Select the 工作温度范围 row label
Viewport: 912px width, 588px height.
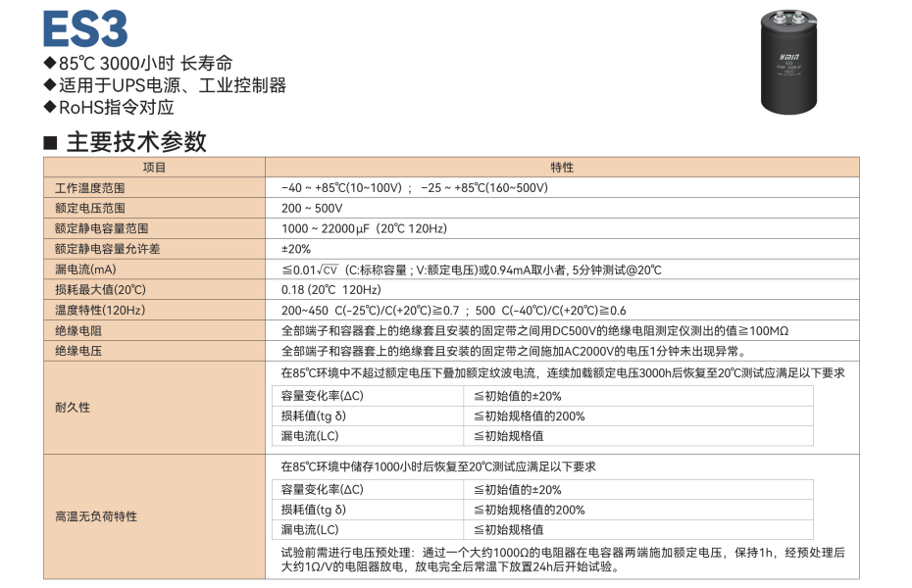click(x=90, y=187)
